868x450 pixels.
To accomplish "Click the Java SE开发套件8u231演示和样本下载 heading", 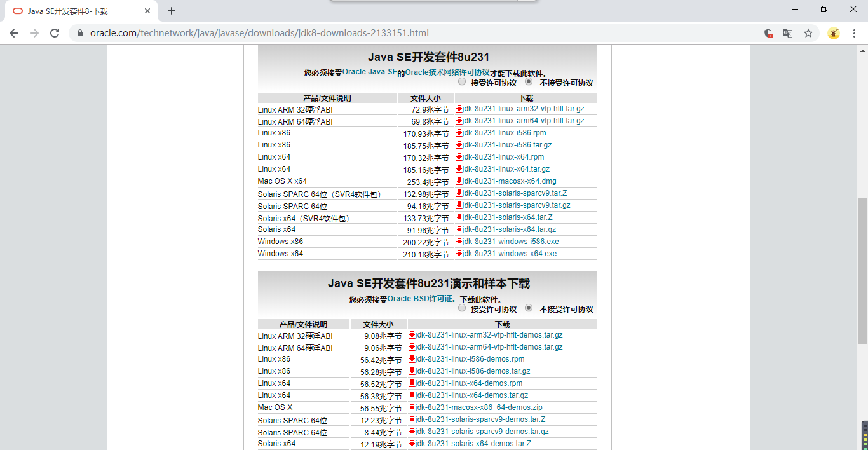I will click(x=429, y=283).
